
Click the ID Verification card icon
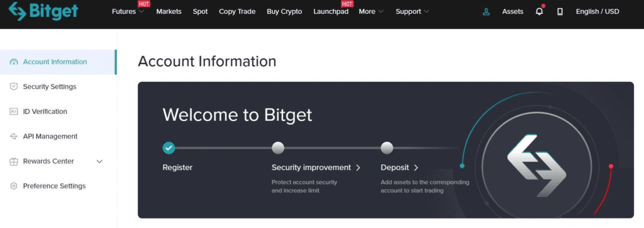(x=14, y=111)
